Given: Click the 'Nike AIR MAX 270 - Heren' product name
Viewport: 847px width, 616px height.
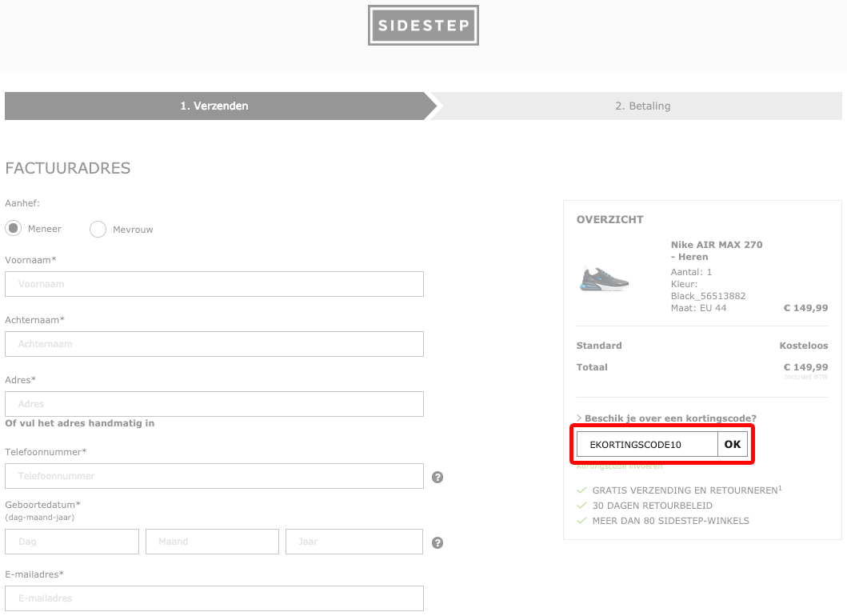Looking at the screenshot, I should point(717,250).
